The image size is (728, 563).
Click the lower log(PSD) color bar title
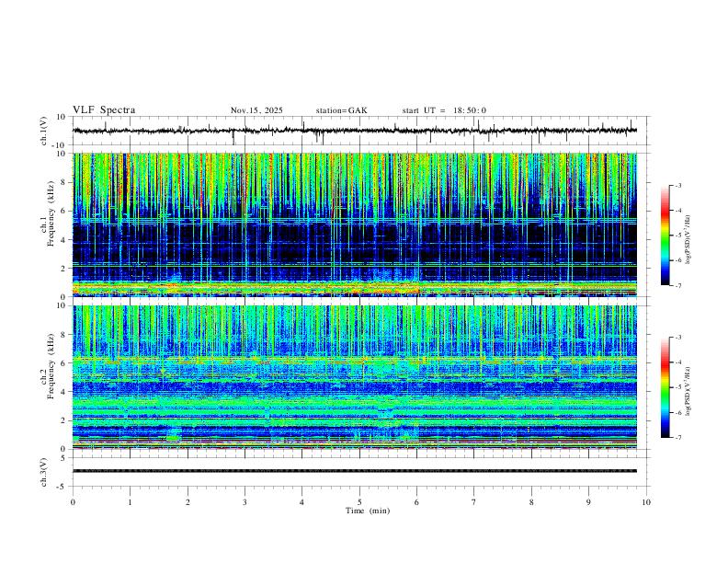point(688,391)
